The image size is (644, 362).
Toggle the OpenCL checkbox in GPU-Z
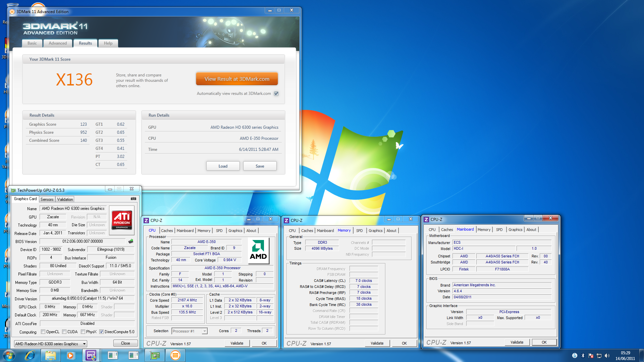coord(43,332)
